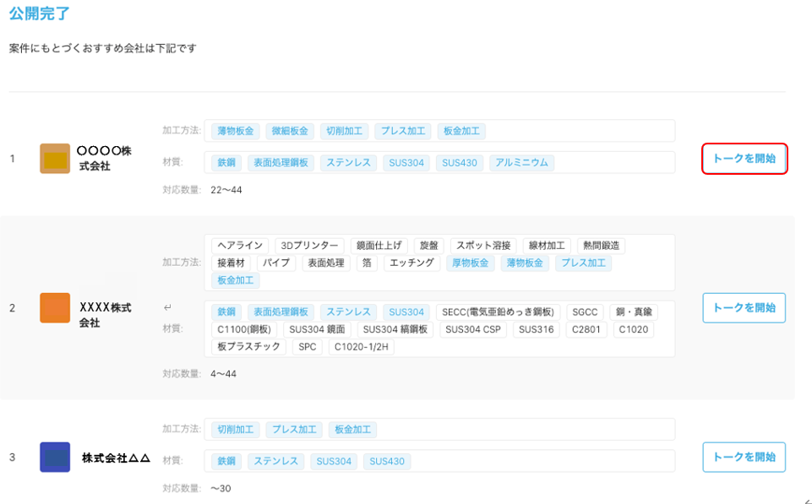Click the C1020-1/2H tag

[361, 347]
